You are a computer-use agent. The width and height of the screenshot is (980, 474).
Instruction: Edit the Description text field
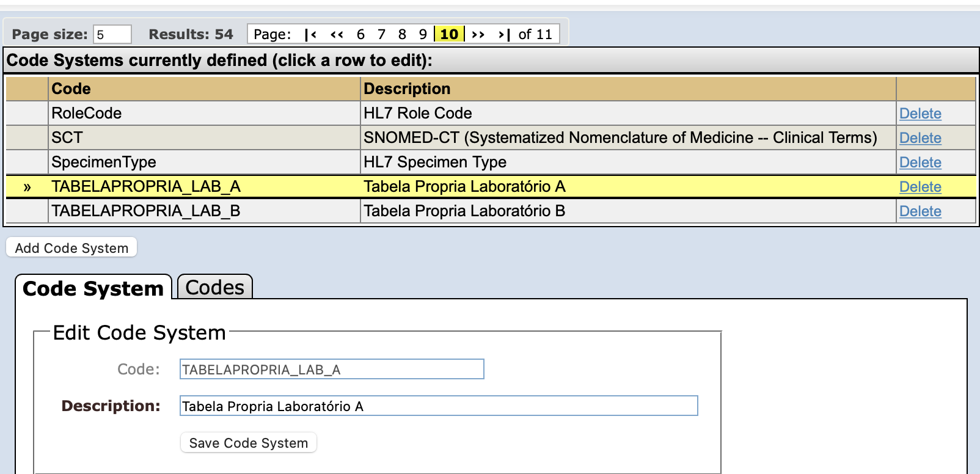tap(438, 406)
